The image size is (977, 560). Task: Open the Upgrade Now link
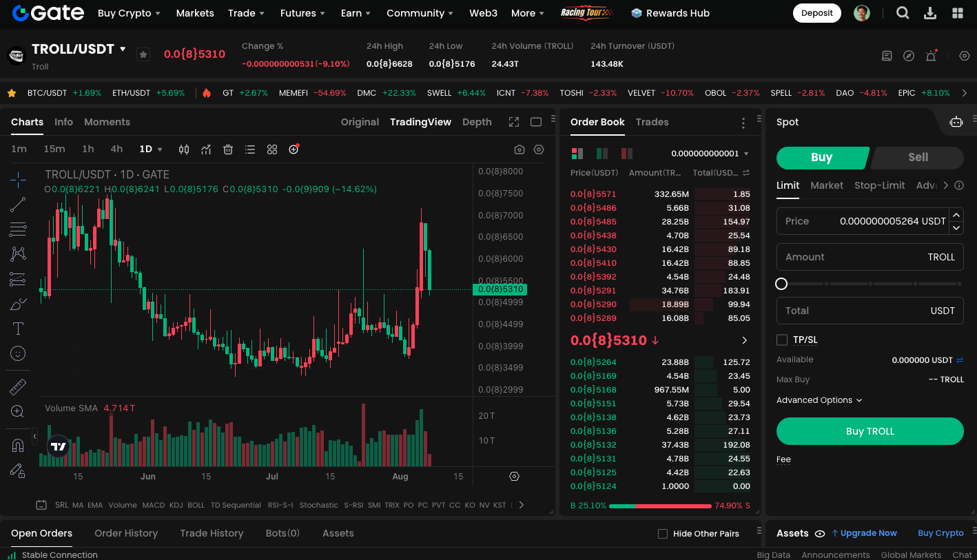point(864,533)
